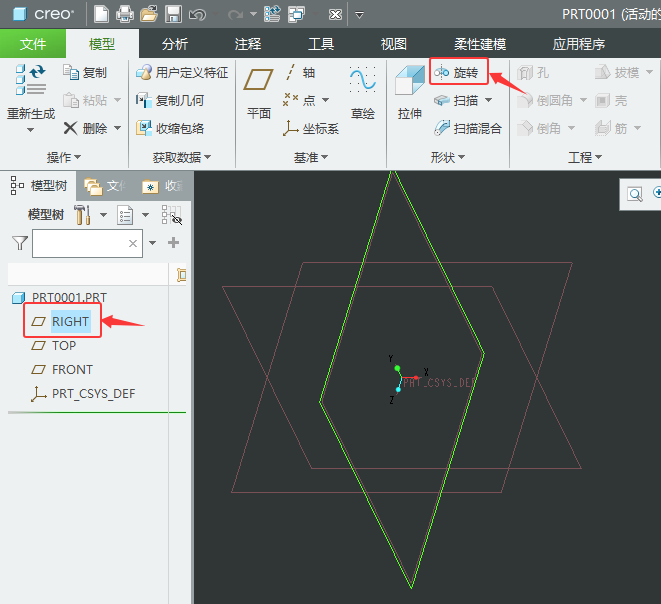Viewport: 661px width, 604px height.
Task: Click the print icon in the title bar
Action: pyautogui.click(x=125, y=14)
